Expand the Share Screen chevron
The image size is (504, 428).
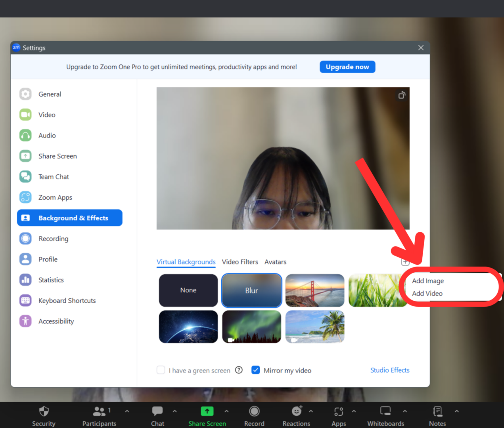coord(226,411)
